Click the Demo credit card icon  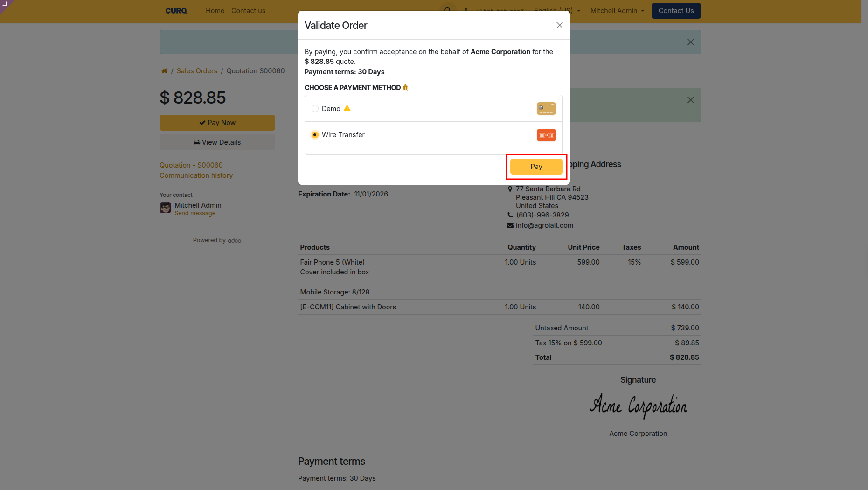546,109
